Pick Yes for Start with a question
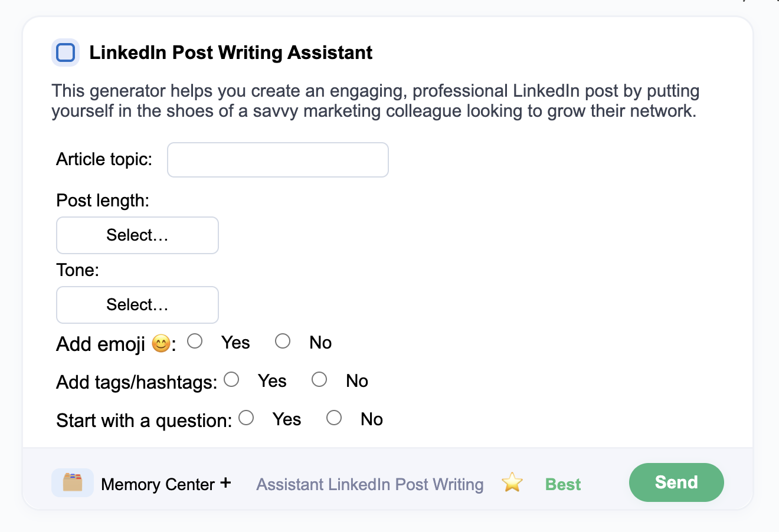 (247, 418)
